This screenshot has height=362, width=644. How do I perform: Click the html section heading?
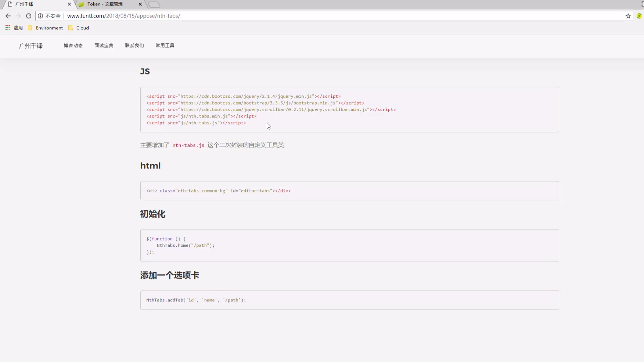[x=150, y=166]
